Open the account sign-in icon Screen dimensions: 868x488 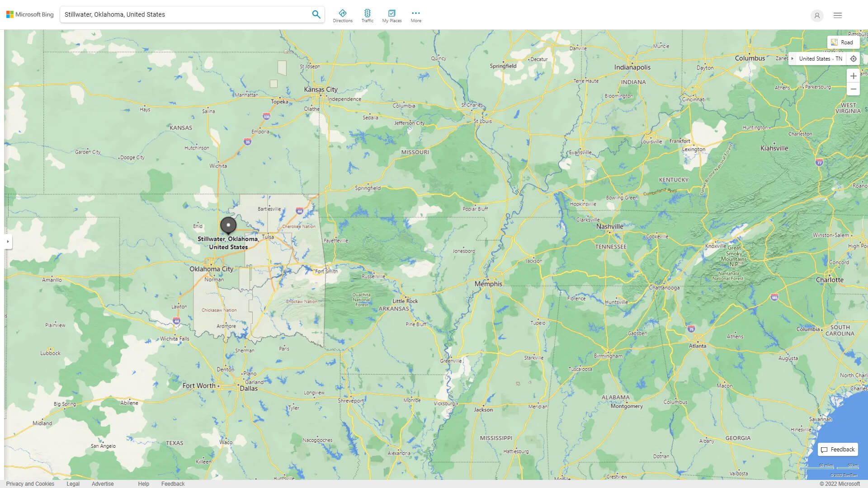(817, 16)
